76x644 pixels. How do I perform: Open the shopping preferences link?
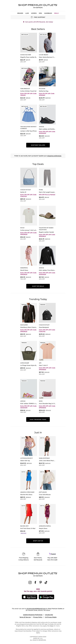tap(54, 156)
